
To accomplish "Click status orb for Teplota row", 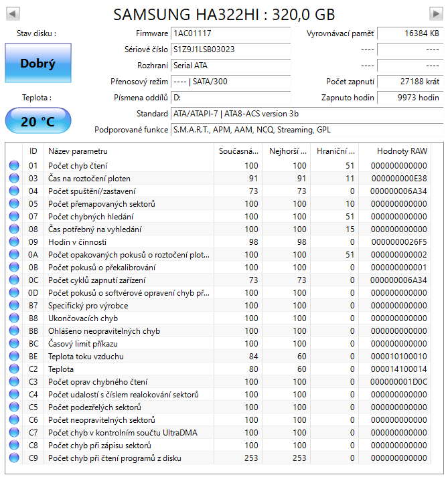I will click(x=14, y=369).
